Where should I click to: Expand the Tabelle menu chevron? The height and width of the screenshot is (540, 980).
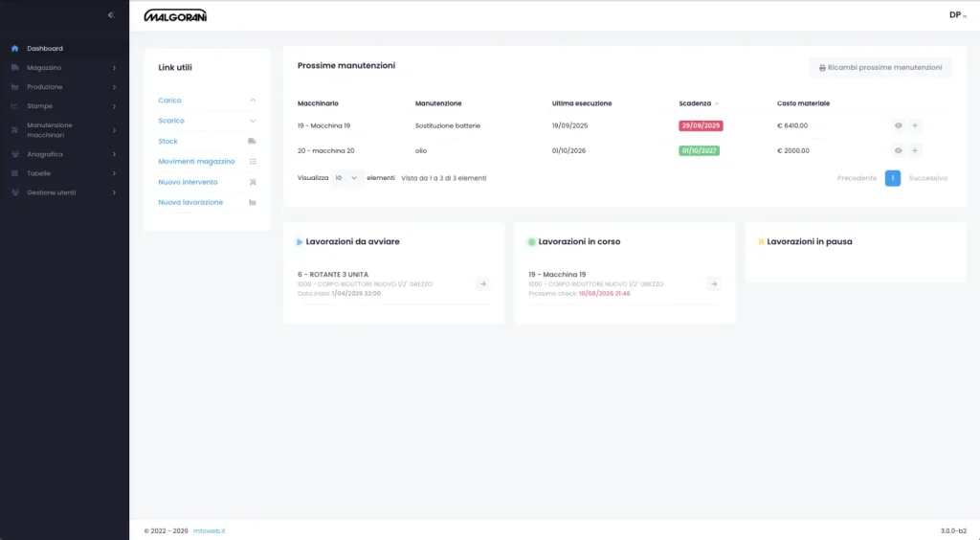click(x=115, y=173)
